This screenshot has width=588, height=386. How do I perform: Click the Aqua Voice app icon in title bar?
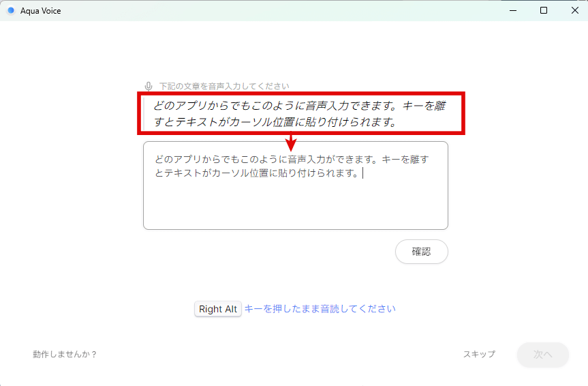(11, 11)
